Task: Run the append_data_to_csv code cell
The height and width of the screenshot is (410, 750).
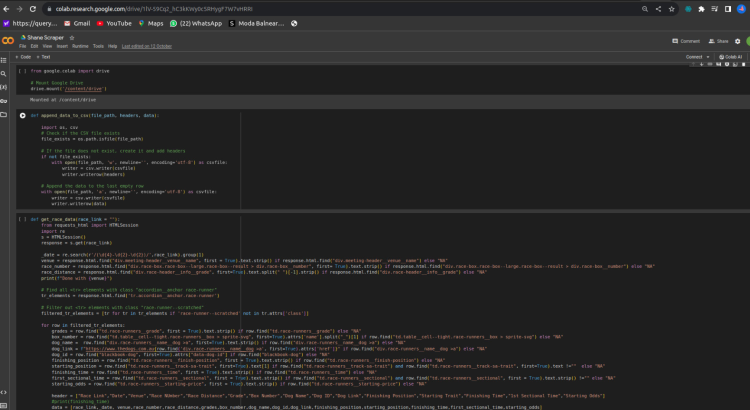Action: 23,116
